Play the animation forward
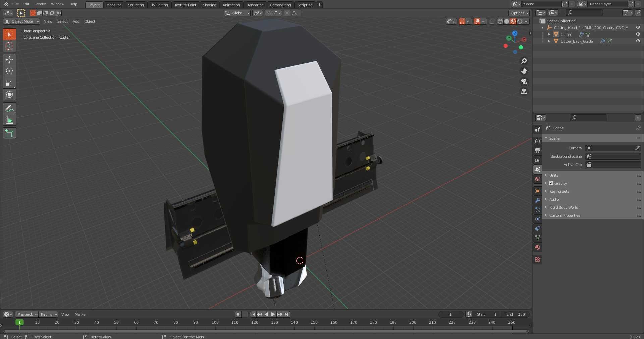The height and width of the screenshot is (339, 644). [273, 314]
